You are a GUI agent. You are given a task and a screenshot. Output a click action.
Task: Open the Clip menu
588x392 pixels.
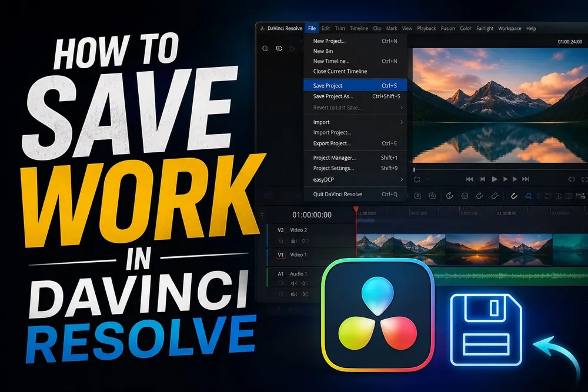[377, 28]
